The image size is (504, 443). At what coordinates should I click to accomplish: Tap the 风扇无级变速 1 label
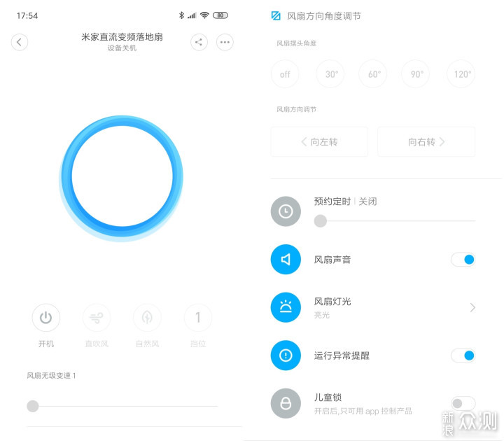point(51,376)
